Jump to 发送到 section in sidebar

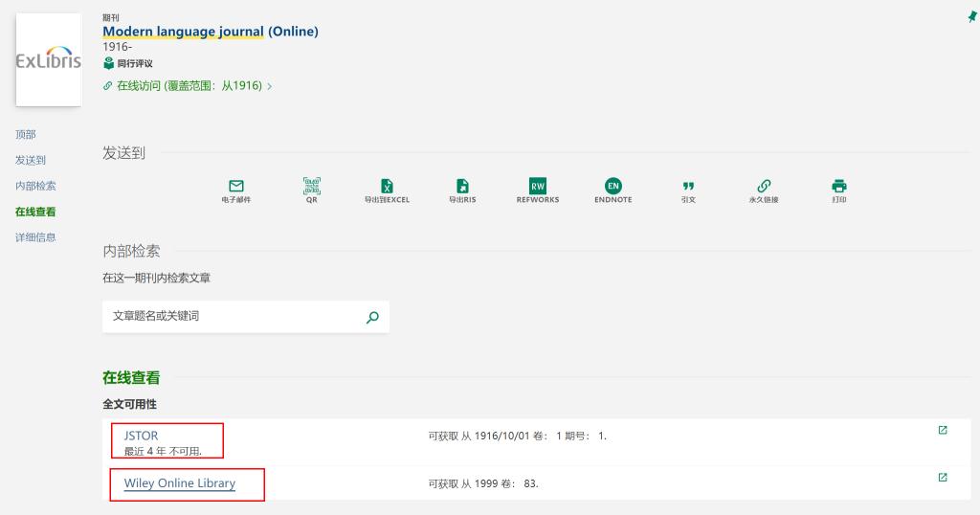pos(31,160)
